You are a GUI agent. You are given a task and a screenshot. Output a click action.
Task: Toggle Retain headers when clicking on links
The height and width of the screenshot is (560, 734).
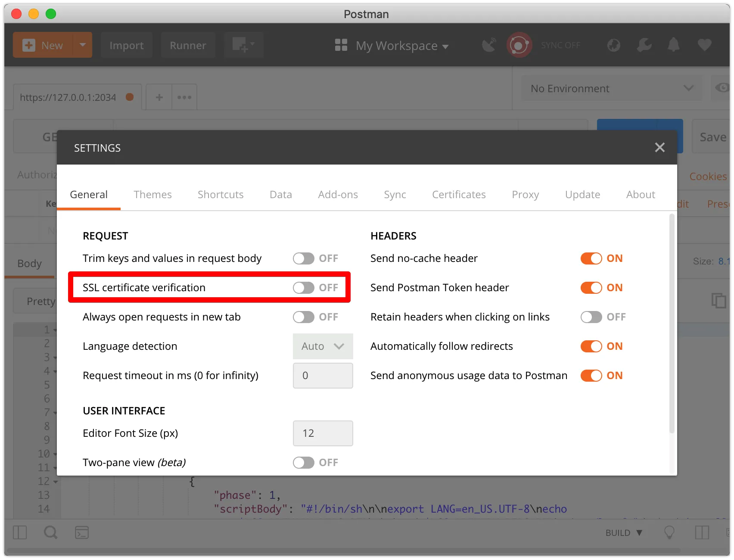(591, 317)
